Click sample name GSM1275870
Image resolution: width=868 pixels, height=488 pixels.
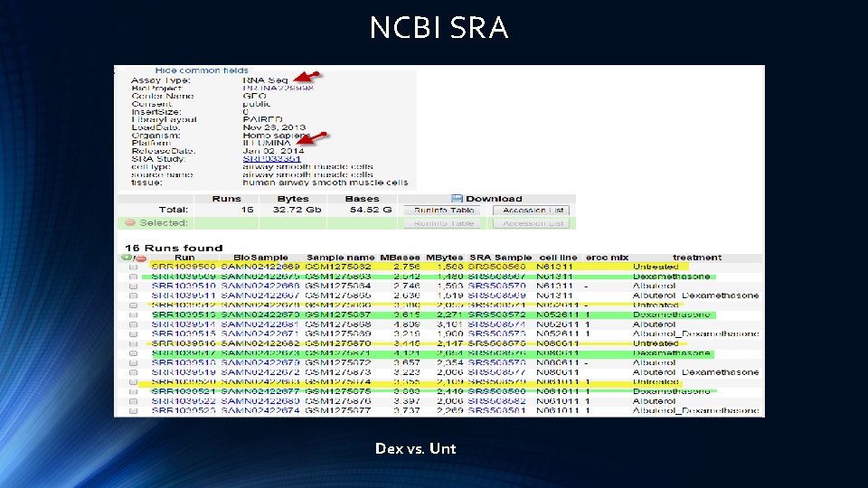click(337, 343)
